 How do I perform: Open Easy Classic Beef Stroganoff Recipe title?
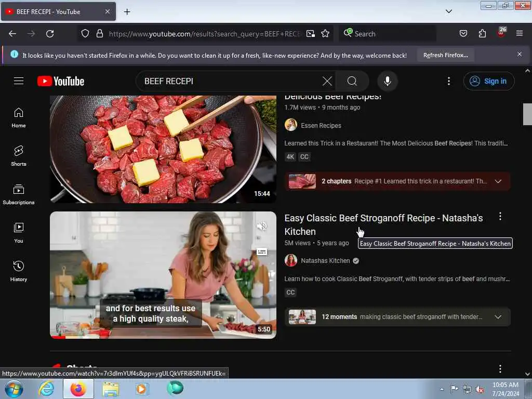point(383,224)
